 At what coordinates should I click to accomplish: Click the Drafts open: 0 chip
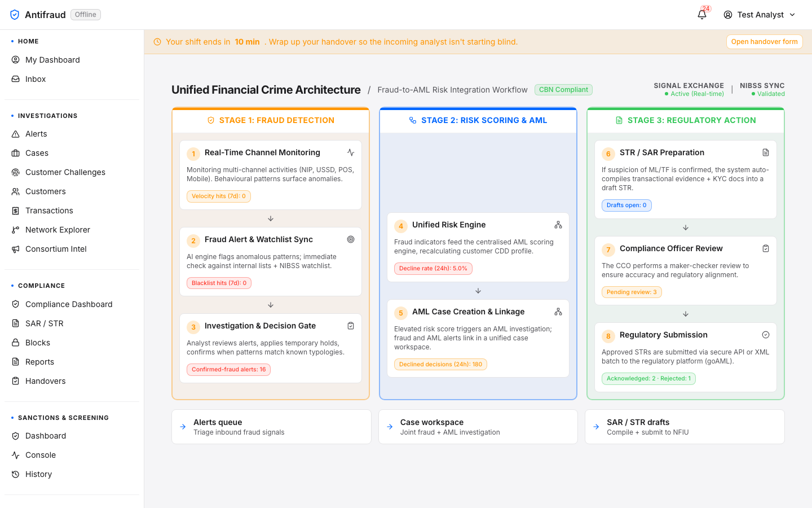coord(626,205)
